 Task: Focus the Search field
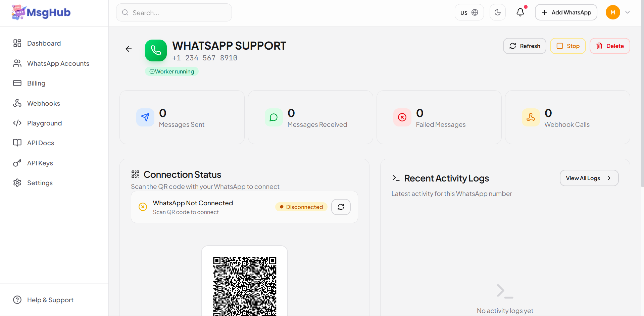[x=174, y=13]
